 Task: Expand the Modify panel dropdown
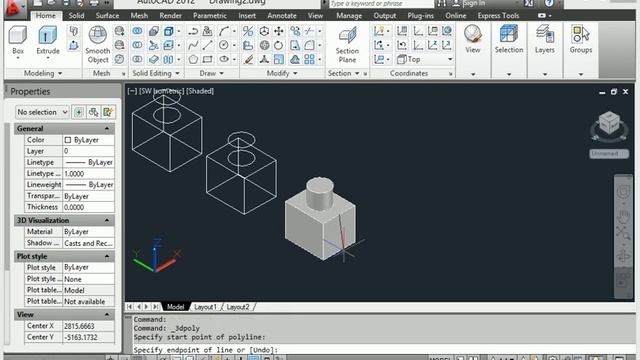point(282,73)
